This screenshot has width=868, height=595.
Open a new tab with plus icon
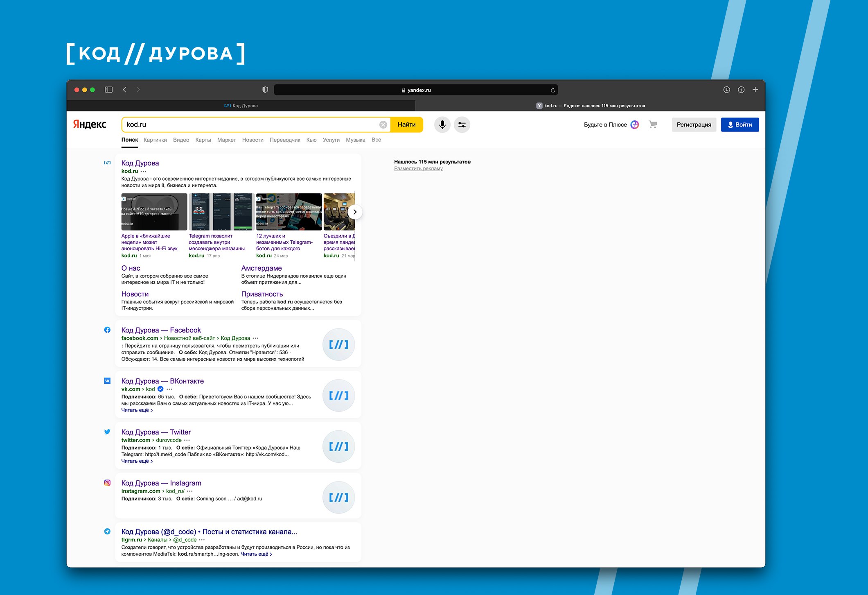coord(755,90)
